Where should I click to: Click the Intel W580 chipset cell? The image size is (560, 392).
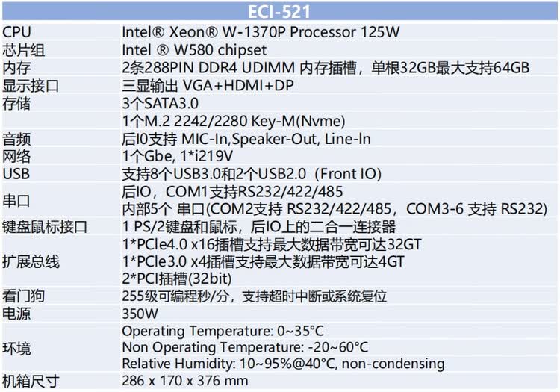[x=194, y=50]
